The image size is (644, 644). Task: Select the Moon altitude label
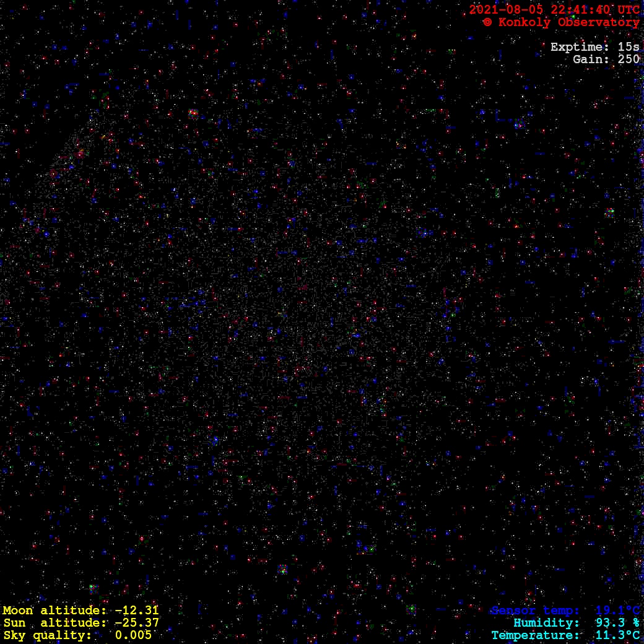(54, 611)
